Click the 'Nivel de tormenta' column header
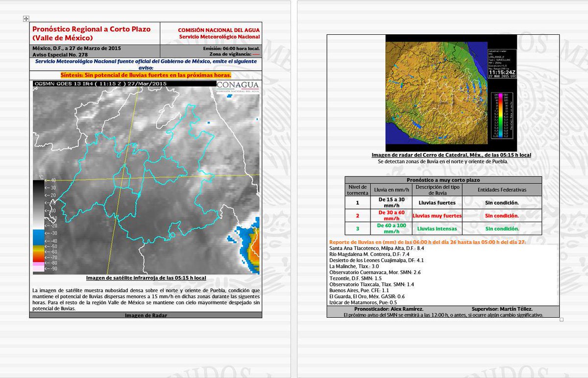This screenshot has height=378, width=588. [357, 190]
